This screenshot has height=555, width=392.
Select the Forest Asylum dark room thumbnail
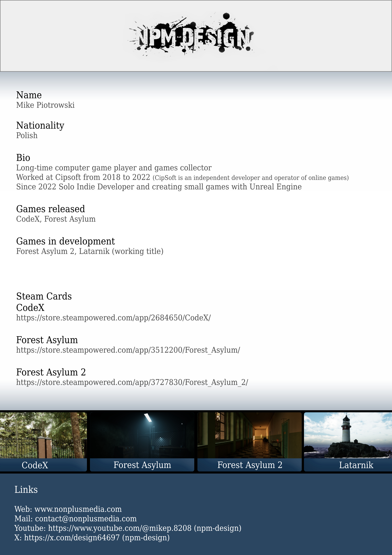(142, 435)
